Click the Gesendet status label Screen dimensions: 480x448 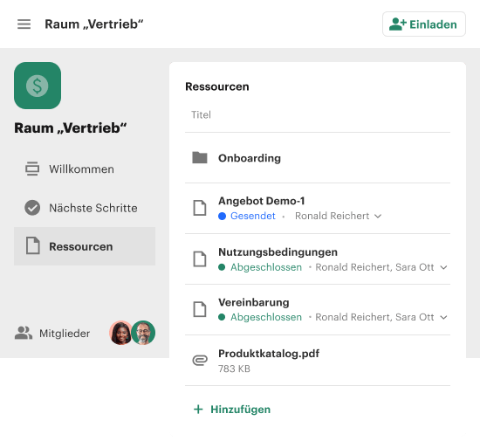(253, 216)
